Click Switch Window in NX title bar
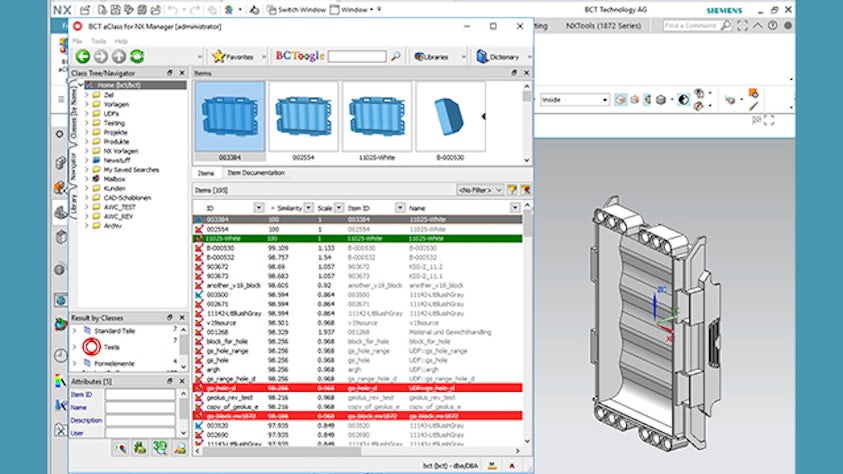Viewport: 843px width, 474px height. 297,10
